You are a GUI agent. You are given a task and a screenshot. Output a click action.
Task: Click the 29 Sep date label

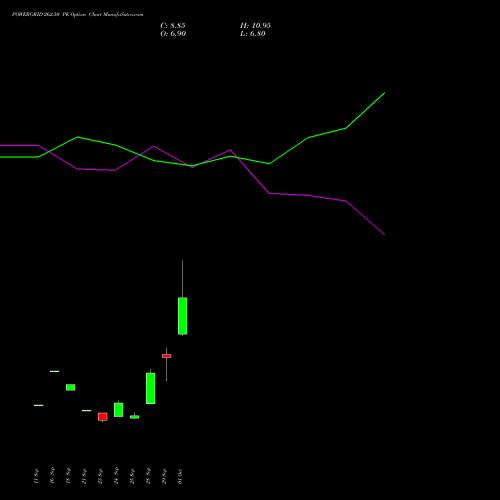pyautogui.click(x=164, y=476)
